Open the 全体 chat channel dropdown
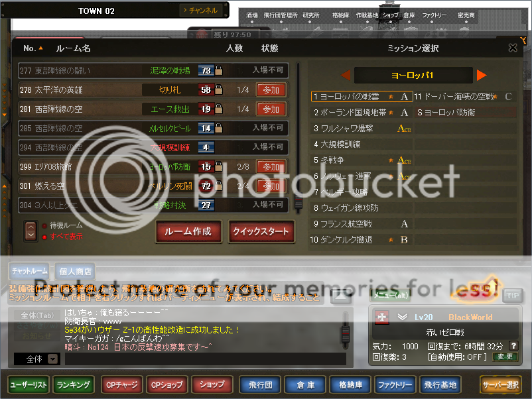This screenshot has width=532, height=399. point(52,359)
